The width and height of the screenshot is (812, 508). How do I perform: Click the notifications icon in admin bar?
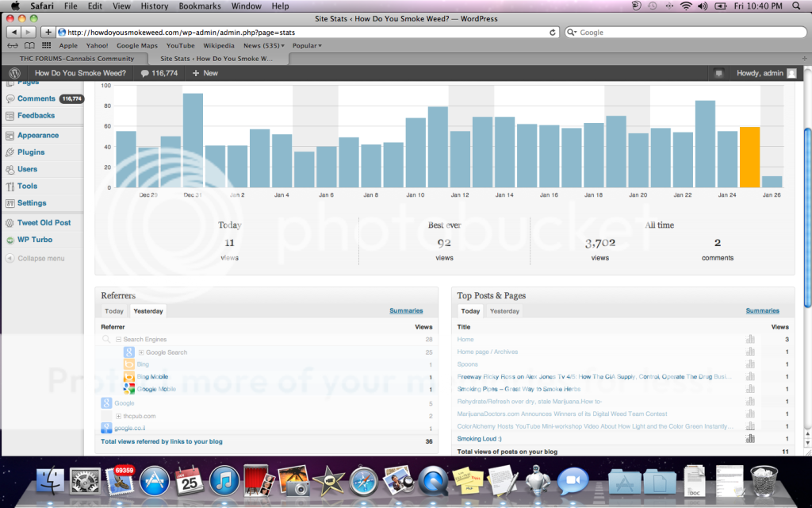click(x=718, y=73)
